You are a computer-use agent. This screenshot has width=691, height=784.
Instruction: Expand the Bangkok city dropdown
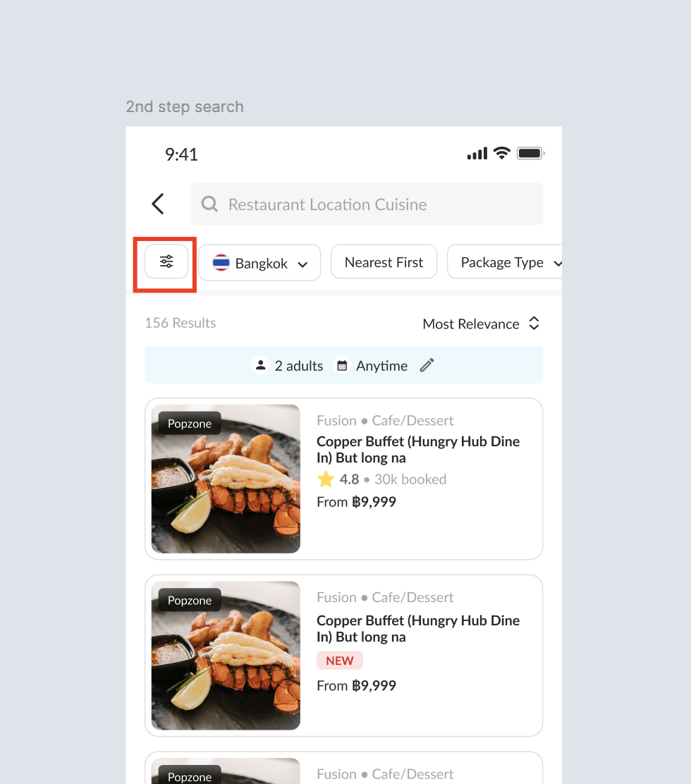point(259,263)
